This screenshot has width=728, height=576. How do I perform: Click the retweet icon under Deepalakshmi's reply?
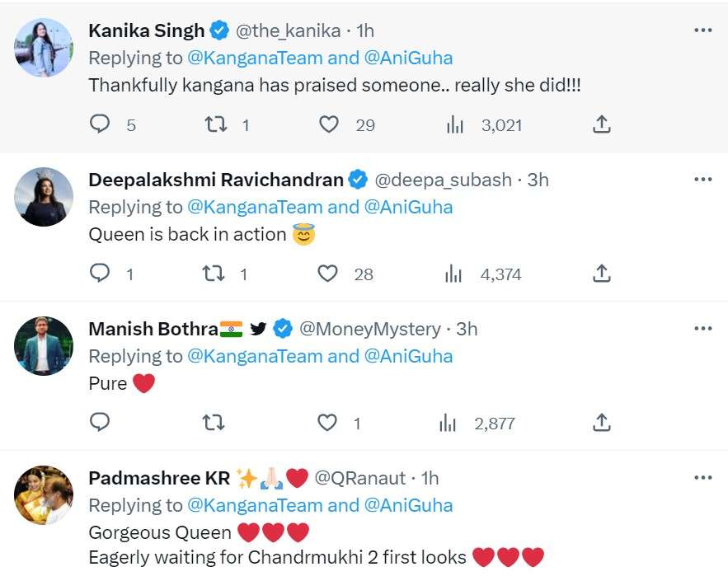(x=214, y=274)
